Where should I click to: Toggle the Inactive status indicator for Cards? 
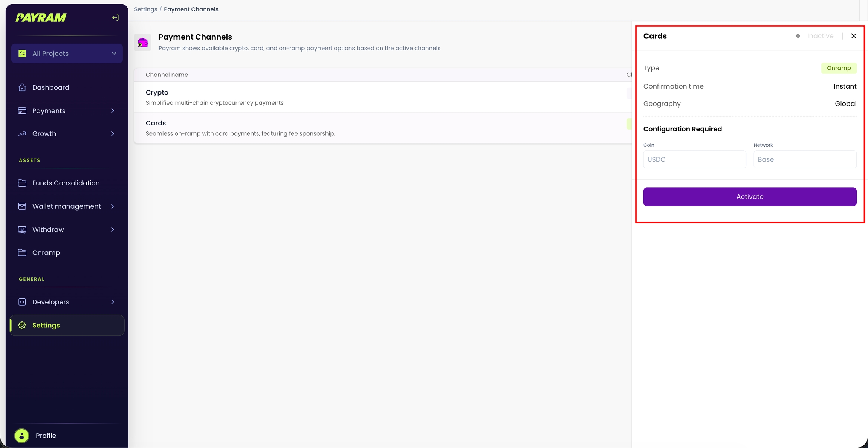(x=797, y=36)
